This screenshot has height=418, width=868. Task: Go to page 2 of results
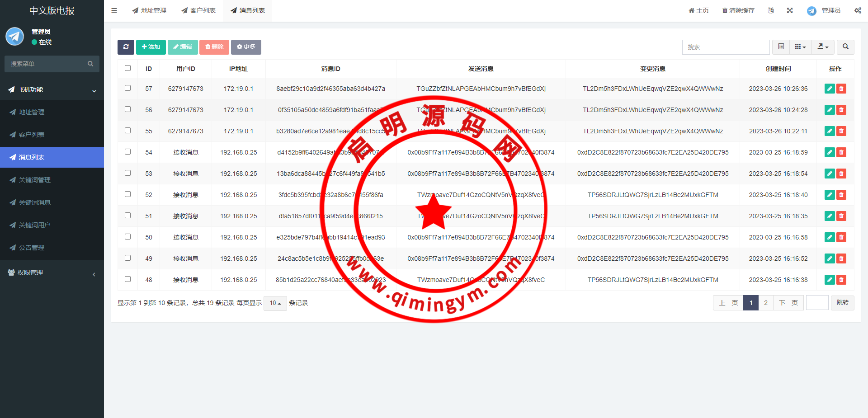(765, 303)
